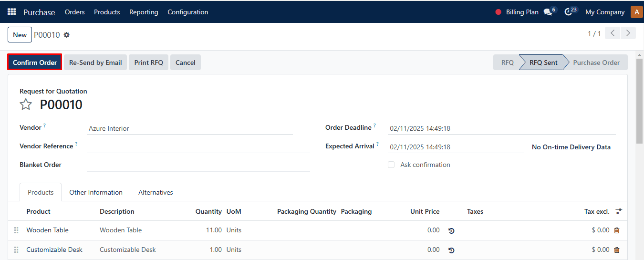Open the Reporting menu

tap(144, 12)
